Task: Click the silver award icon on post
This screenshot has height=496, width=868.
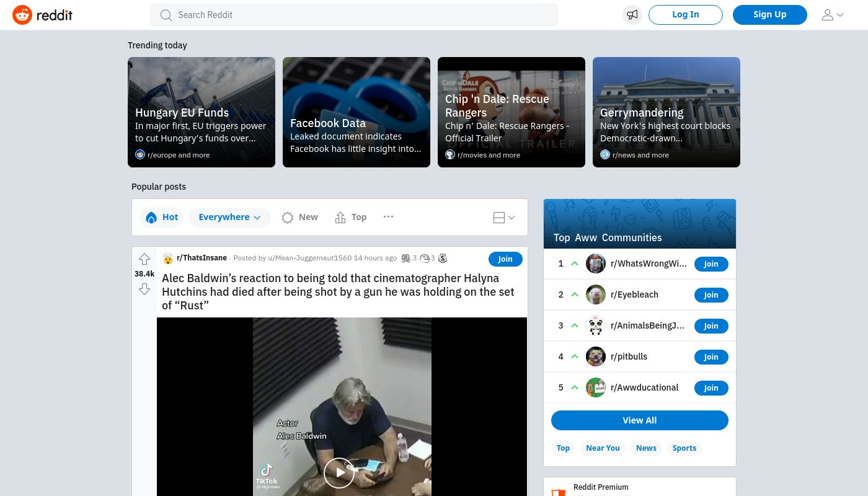Action: coord(443,258)
